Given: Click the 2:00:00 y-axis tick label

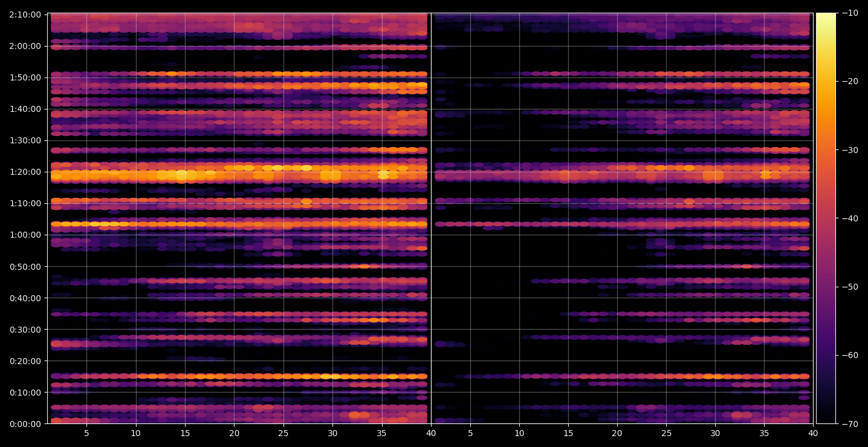Looking at the screenshot, I should [x=25, y=46].
